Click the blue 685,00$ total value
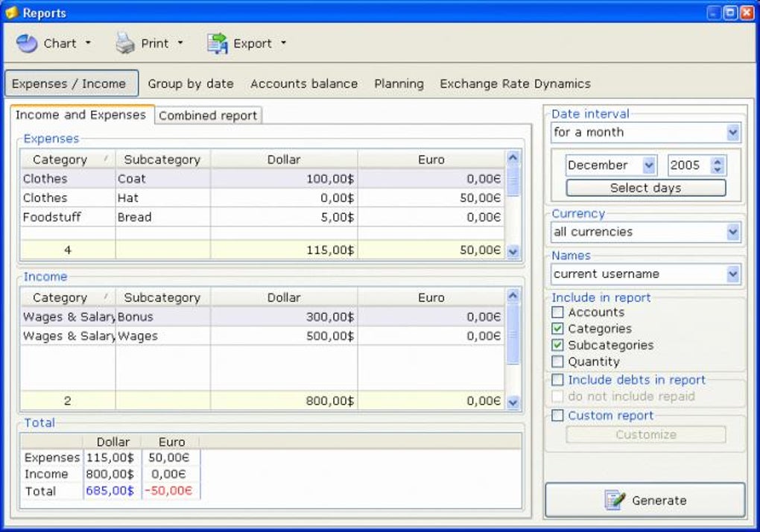The image size is (760, 532). point(110,491)
